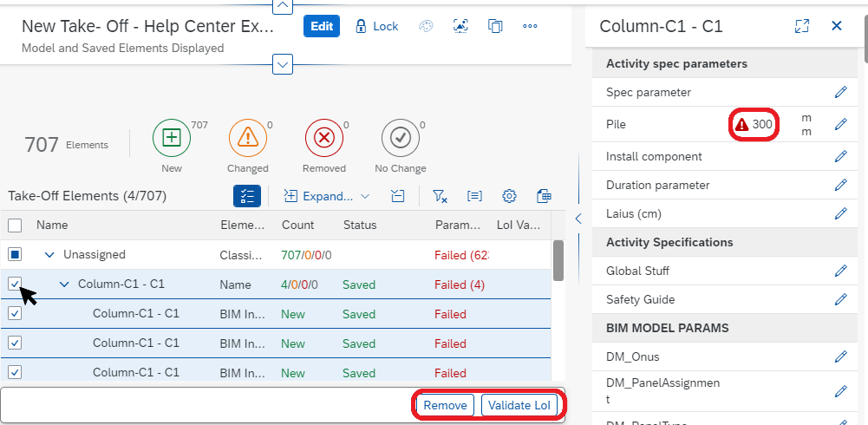868x425 pixels.
Task: Expand header with the downward chevron
Action: [283, 64]
